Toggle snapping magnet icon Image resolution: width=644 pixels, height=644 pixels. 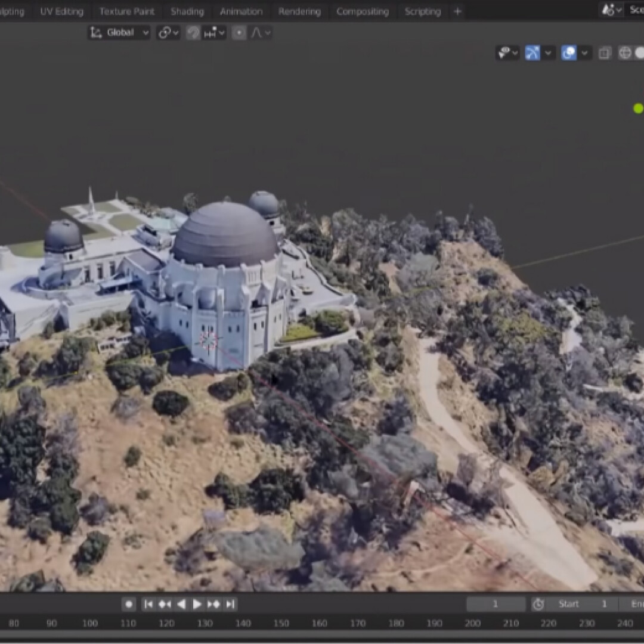pos(193,33)
